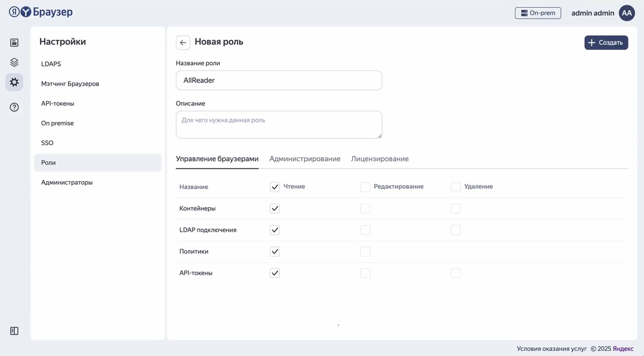Switch to the Администрирование tab

click(305, 159)
